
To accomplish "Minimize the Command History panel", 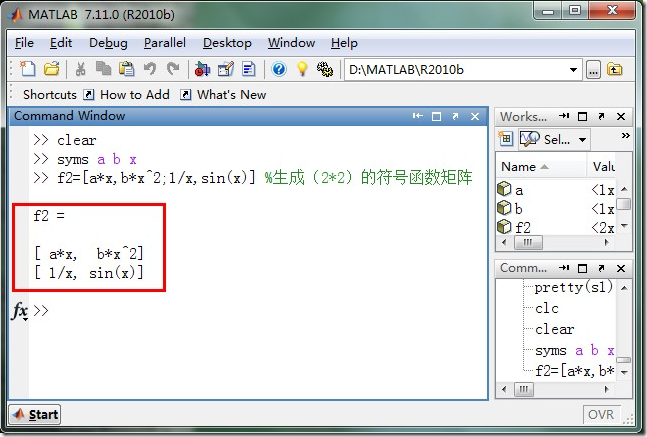I will coord(564,268).
